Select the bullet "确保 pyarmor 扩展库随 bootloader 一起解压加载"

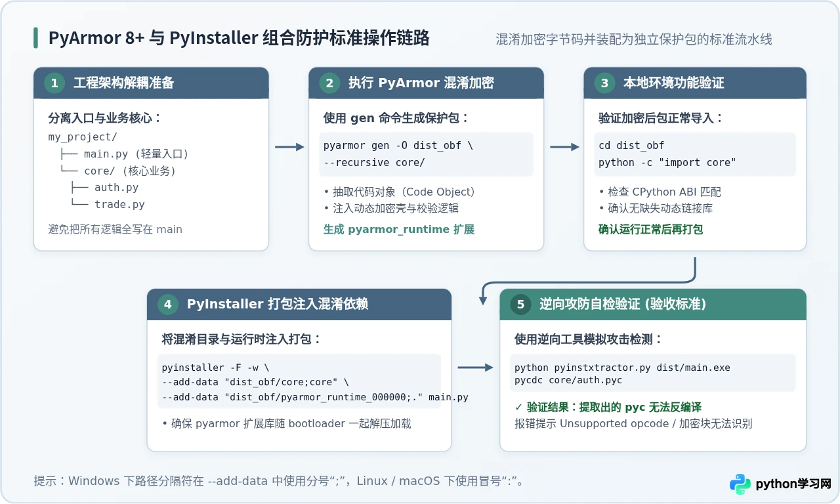[x=286, y=423]
